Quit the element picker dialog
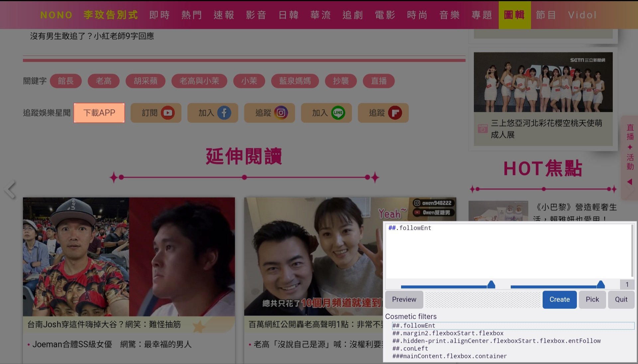 [621, 300]
